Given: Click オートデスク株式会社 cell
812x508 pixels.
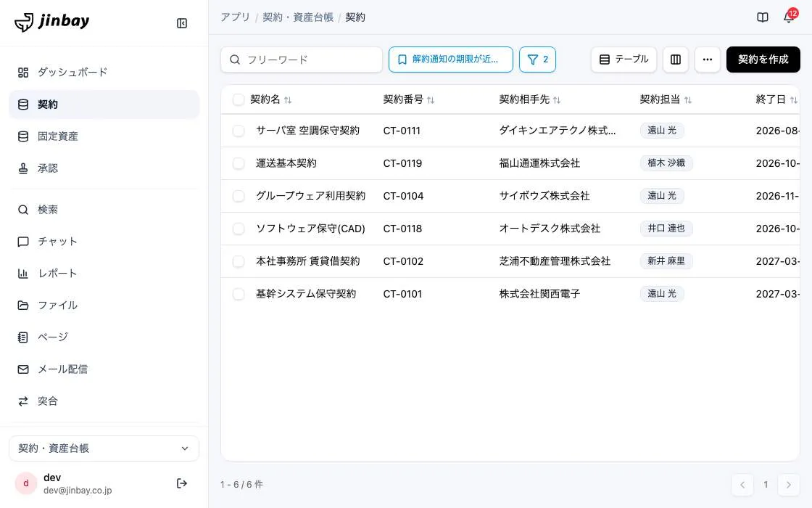Looking at the screenshot, I should [550, 229].
